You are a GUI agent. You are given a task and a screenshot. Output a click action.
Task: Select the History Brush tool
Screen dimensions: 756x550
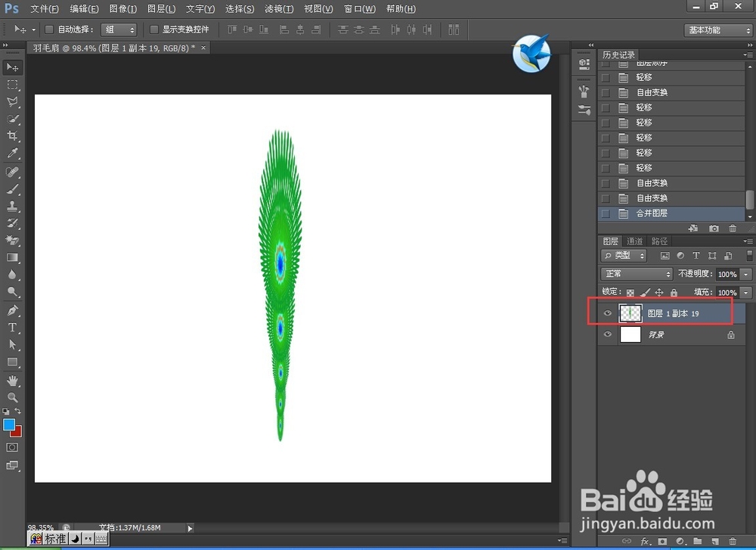(13, 223)
